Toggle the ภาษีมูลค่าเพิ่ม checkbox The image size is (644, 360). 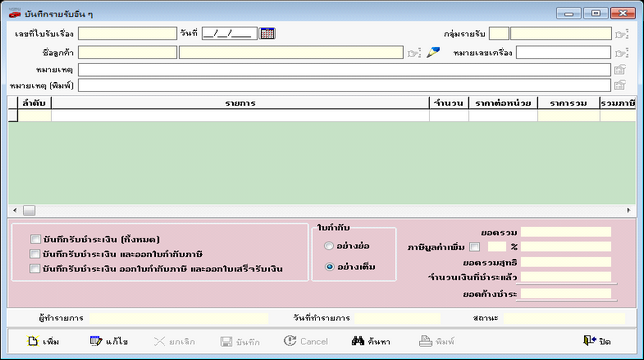tap(475, 247)
